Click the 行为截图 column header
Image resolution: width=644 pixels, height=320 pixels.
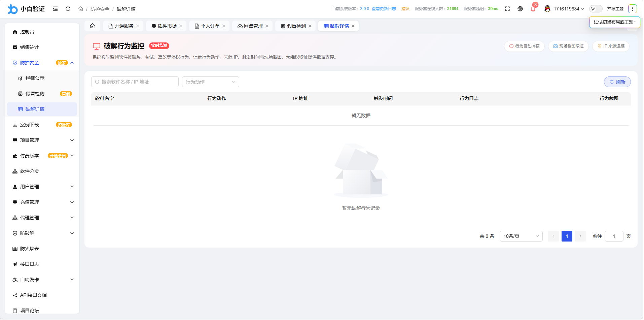tap(609, 98)
